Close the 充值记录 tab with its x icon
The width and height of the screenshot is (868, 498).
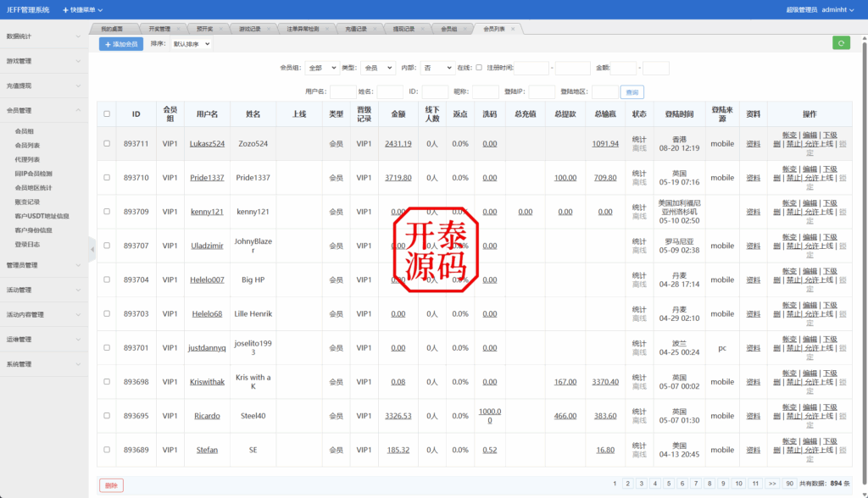point(376,28)
